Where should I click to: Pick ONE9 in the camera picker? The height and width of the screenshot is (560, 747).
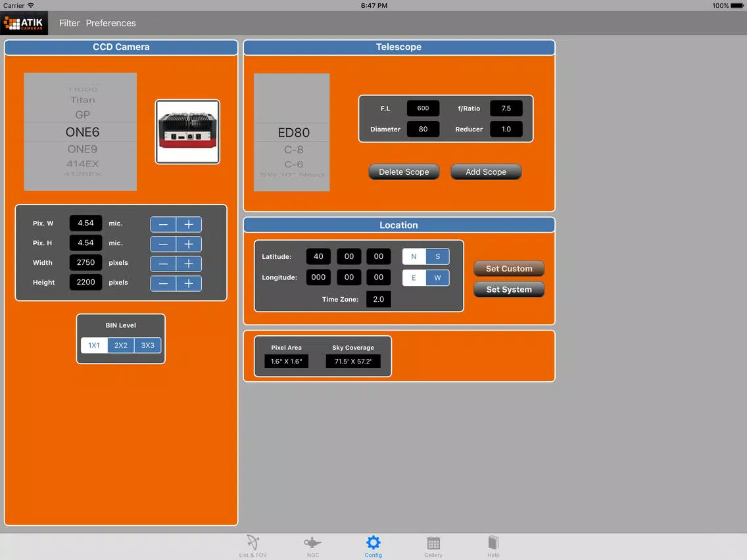coord(82,149)
